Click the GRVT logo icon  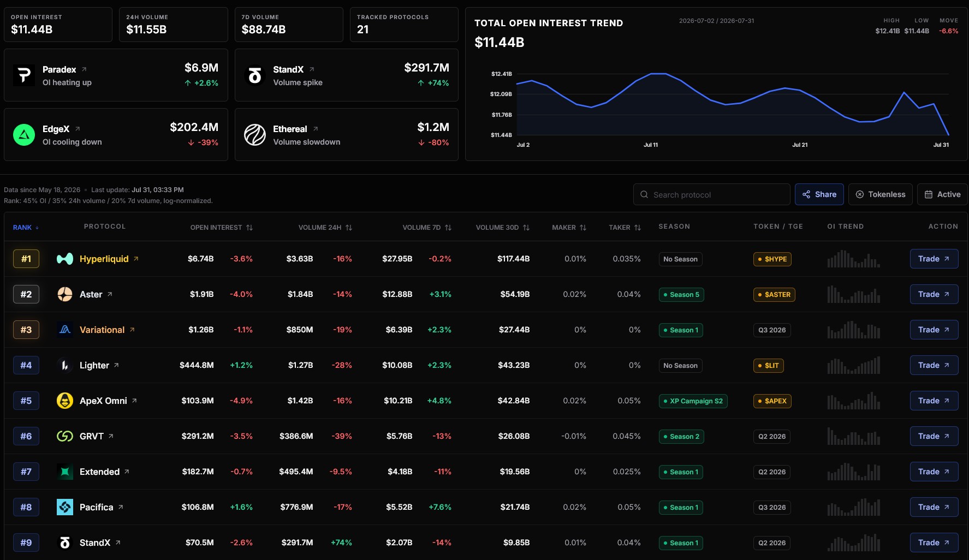(x=65, y=436)
